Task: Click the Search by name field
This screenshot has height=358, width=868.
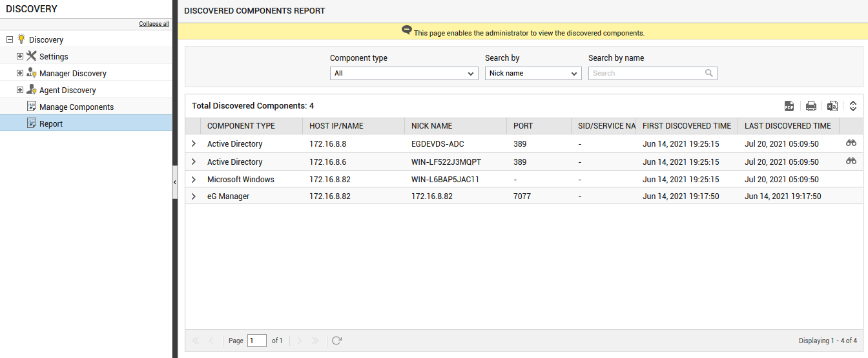Action: pos(652,74)
